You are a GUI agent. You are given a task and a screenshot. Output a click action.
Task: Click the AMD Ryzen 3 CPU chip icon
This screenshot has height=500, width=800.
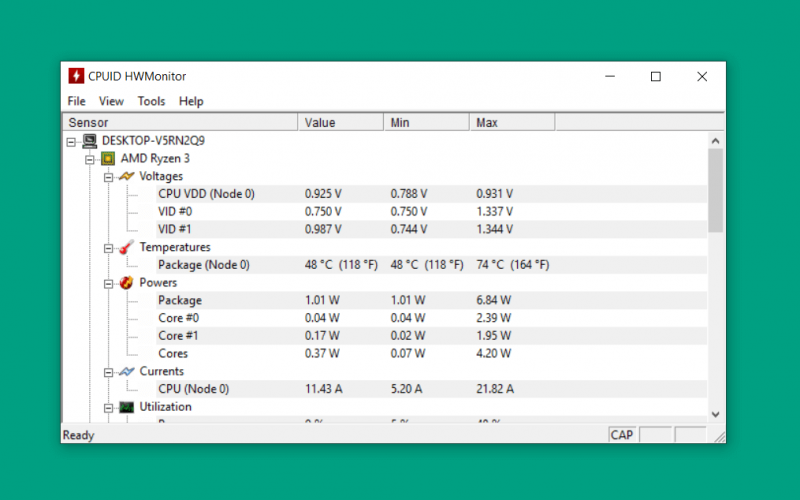[x=108, y=159]
